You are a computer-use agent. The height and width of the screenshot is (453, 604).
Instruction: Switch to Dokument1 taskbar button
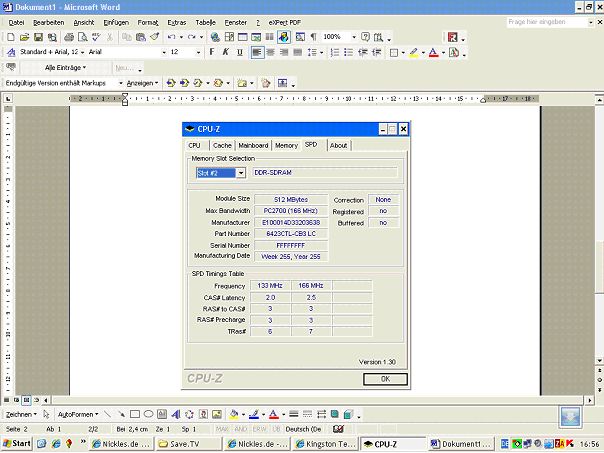tap(461, 444)
